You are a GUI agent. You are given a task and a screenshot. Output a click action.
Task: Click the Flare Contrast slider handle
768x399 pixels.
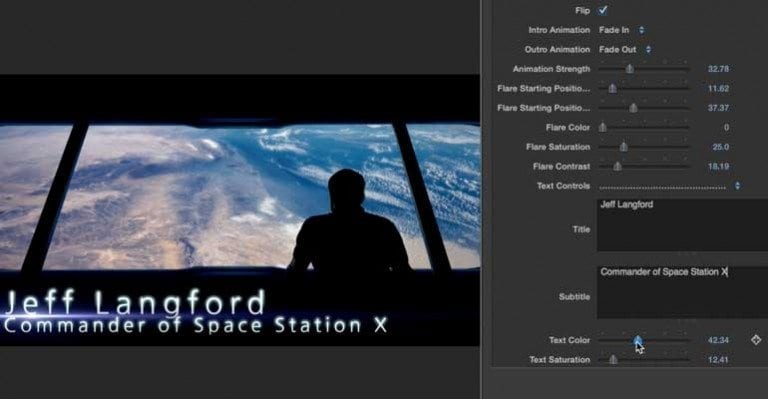(618, 166)
